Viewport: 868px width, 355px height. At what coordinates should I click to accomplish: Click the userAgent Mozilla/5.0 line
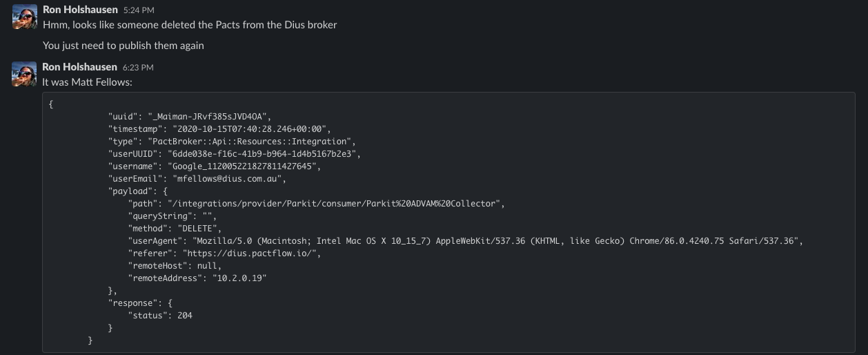pyautogui.click(x=465, y=241)
